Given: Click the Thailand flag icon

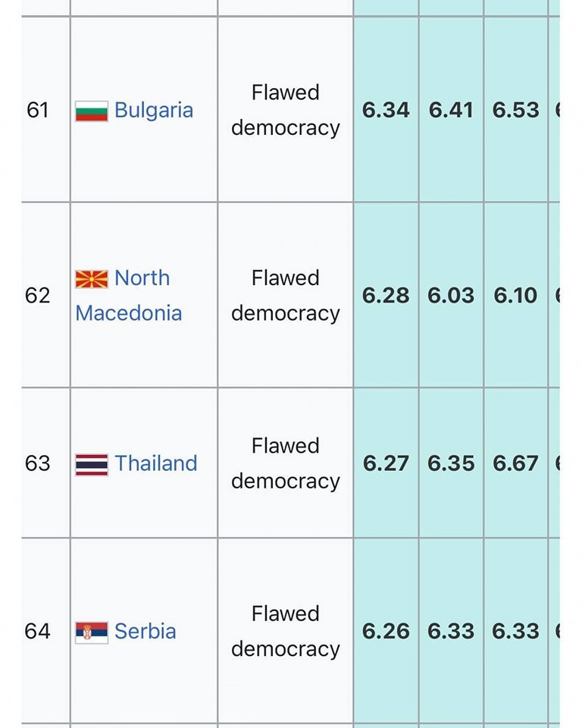Looking at the screenshot, I should [91, 464].
